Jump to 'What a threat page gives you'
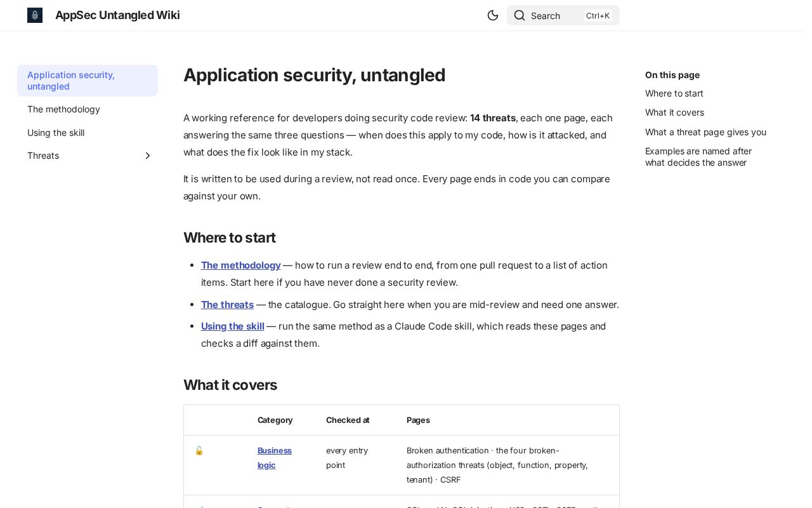The image size is (812, 508). [x=705, y=132]
